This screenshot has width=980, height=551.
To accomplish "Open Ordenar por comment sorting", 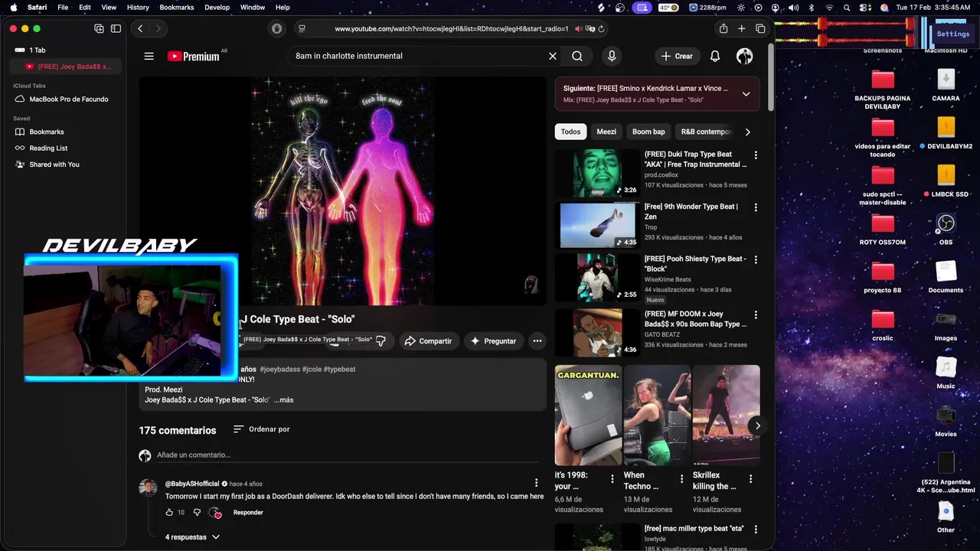I will tap(262, 429).
